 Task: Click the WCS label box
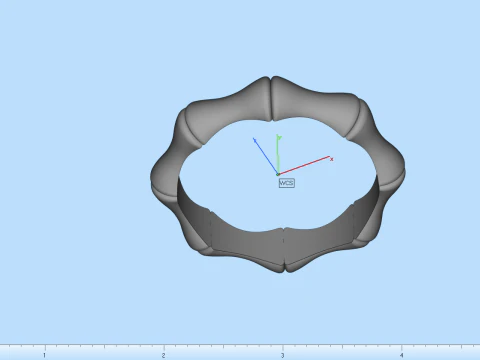point(287,183)
